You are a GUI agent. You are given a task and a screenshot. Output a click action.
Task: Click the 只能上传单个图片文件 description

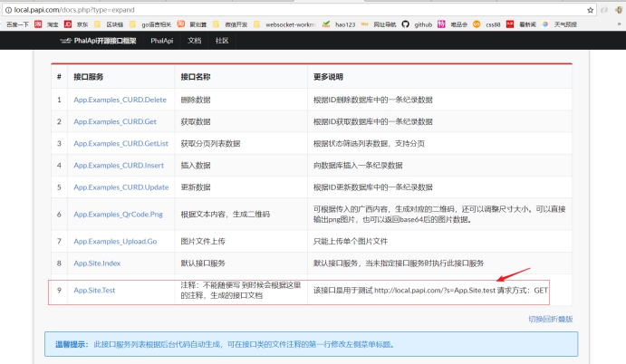(x=350, y=242)
